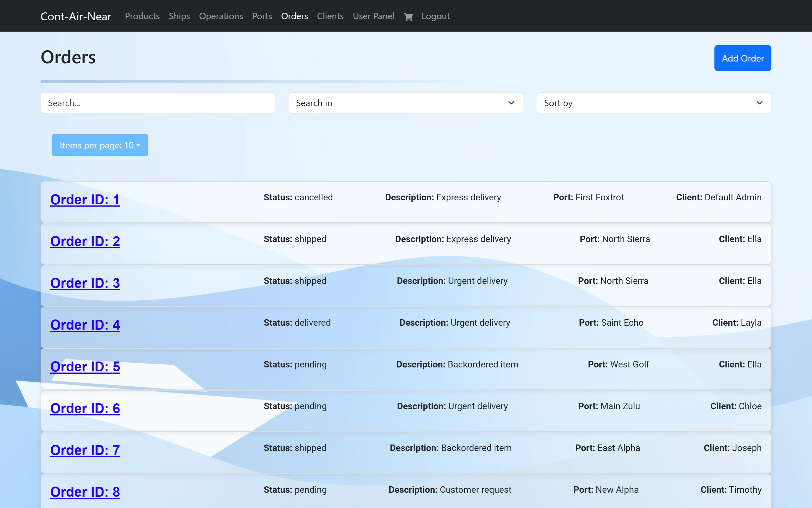Image resolution: width=812 pixels, height=508 pixels.
Task: Select the Order ID: 5 link
Action: click(x=85, y=367)
